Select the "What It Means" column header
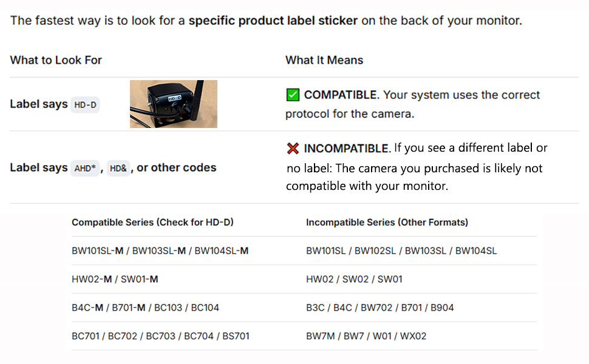The height and width of the screenshot is (364, 589). click(324, 60)
